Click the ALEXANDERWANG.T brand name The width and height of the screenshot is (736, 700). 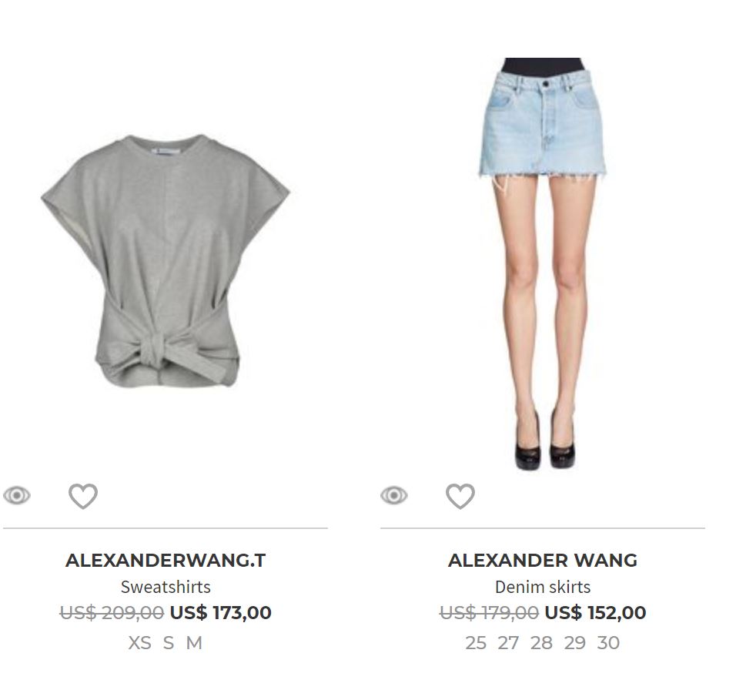point(166,560)
